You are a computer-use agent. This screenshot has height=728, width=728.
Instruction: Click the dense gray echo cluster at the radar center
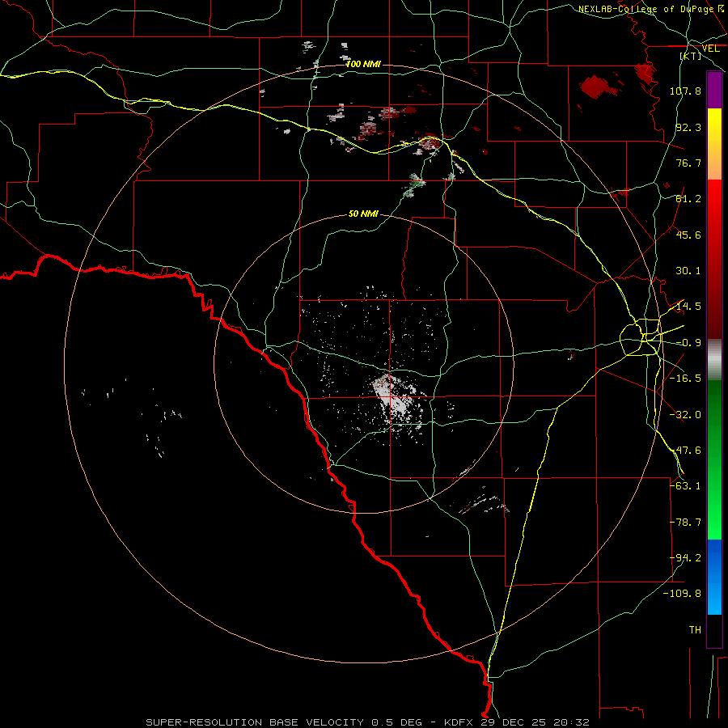point(394,396)
